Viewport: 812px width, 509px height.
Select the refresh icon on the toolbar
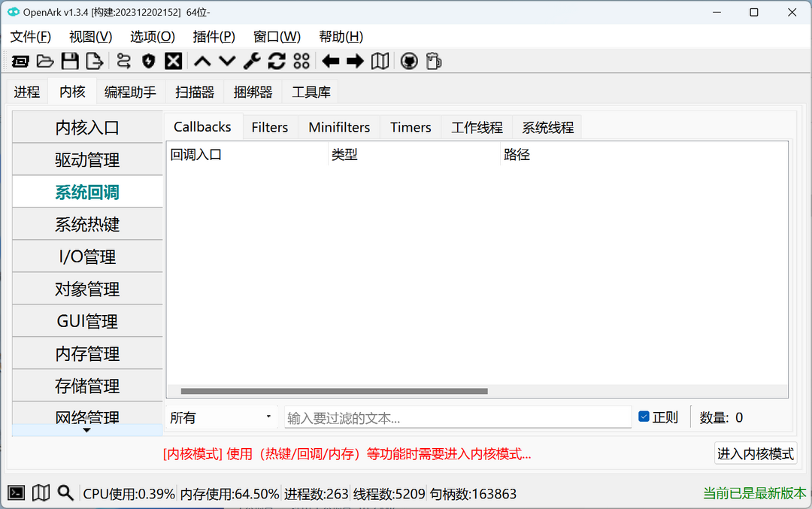pos(277,61)
